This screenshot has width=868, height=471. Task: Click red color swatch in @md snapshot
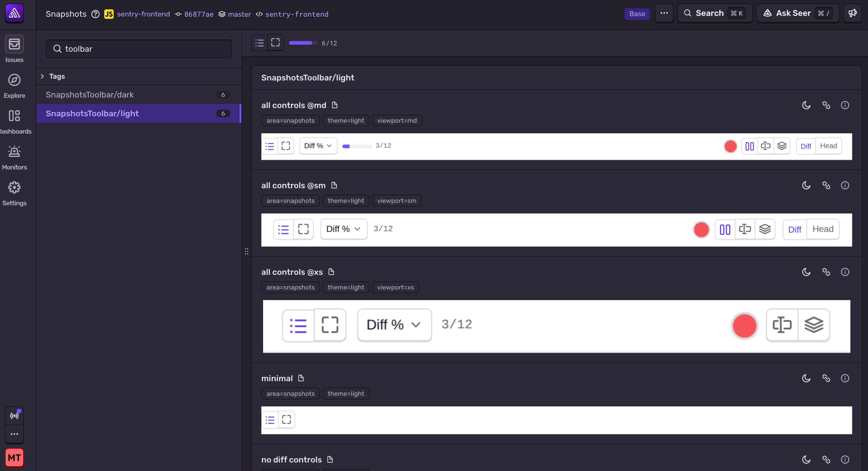tap(731, 146)
